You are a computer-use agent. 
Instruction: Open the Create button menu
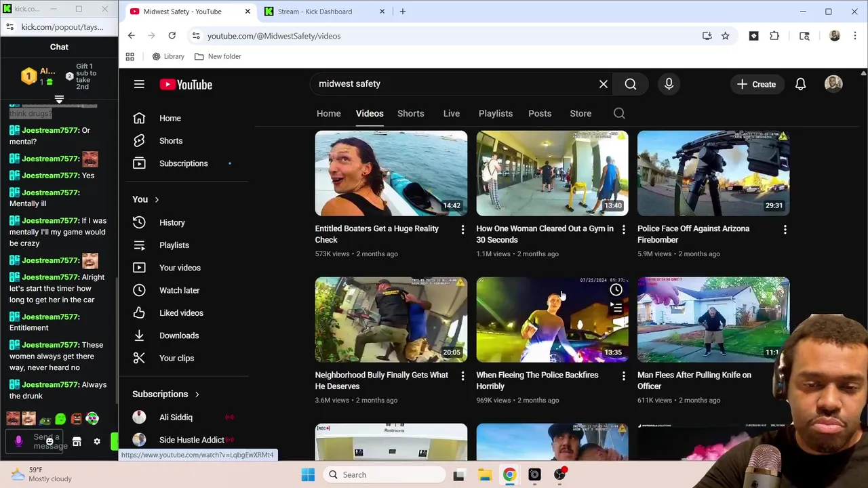pos(756,84)
